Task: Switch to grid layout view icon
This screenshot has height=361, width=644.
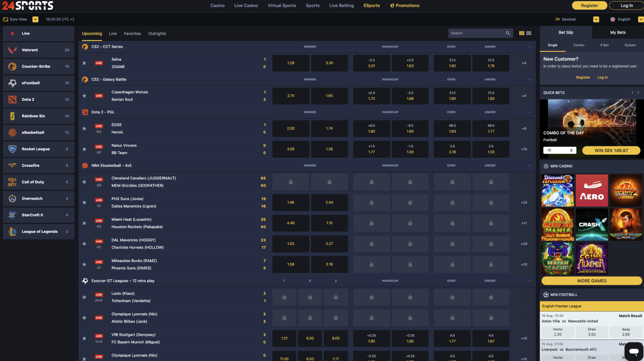Action: pyautogui.click(x=522, y=33)
